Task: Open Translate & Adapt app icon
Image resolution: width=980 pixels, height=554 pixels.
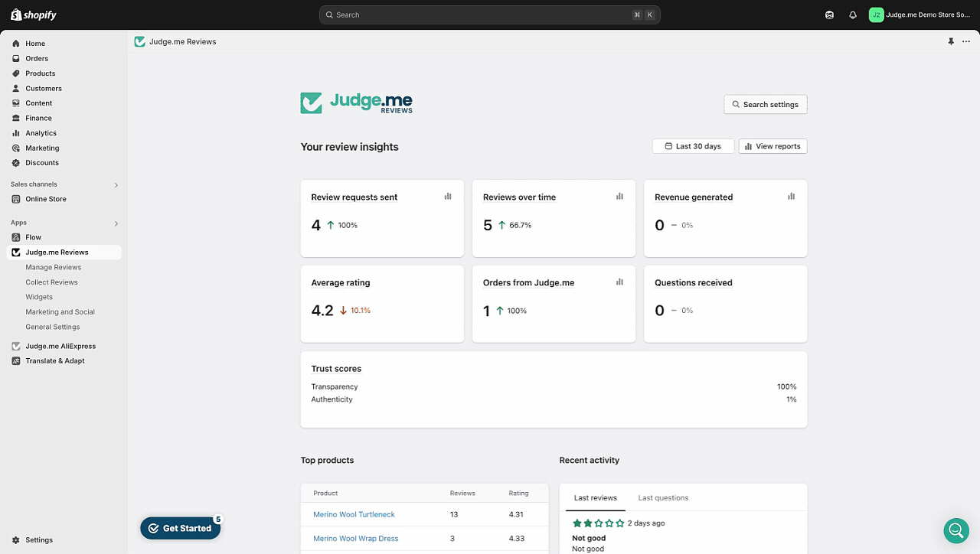Action: (x=16, y=360)
